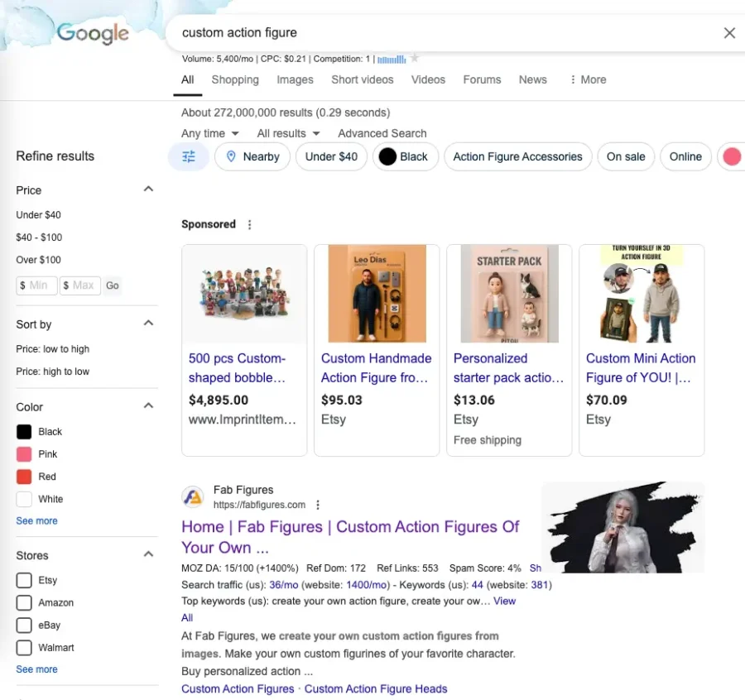Select the Pink color swatch filter
This screenshot has height=700, width=745.
pyautogui.click(x=24, y=454)
